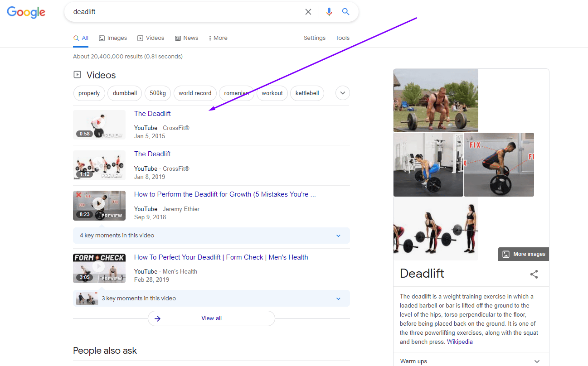Select the All results tab
Screen dimensions: 588x366
click(81, 38)
